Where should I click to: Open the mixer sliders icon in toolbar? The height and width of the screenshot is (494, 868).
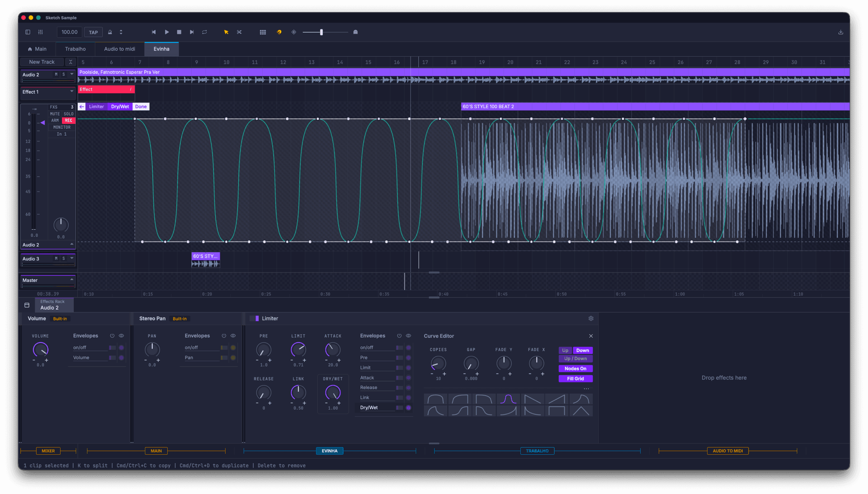click(41, 32)
